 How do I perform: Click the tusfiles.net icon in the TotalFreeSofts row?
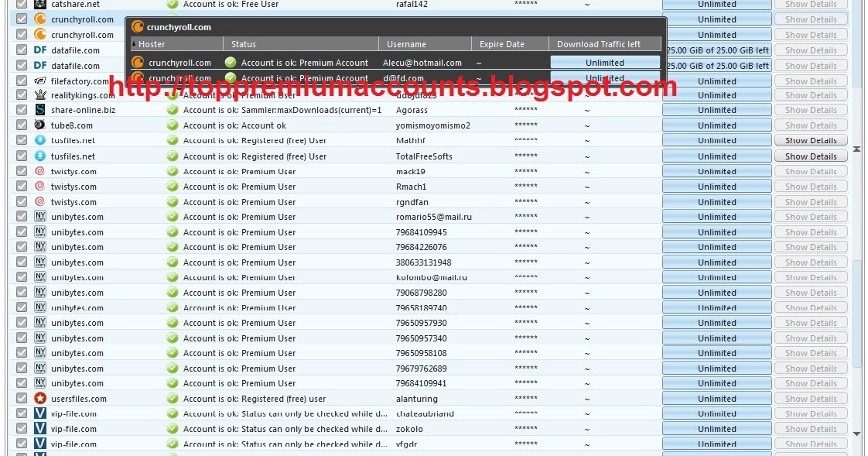[40, 156]
